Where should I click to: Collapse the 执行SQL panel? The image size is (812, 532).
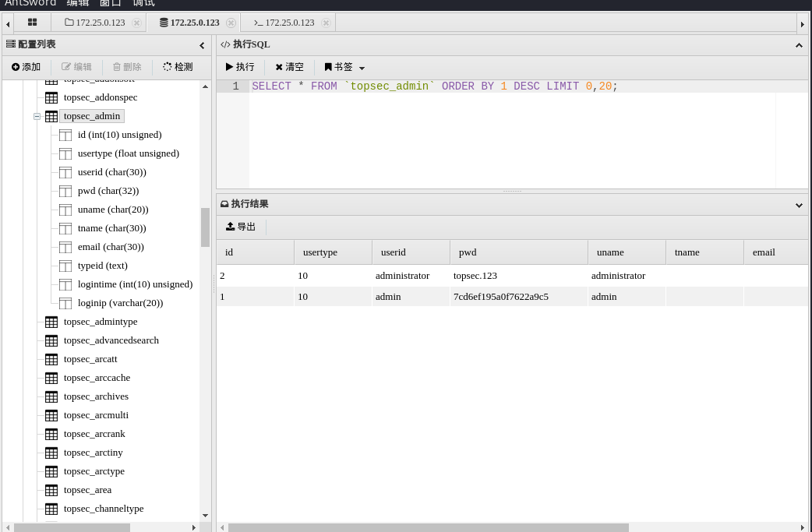[x=799, y=45]
